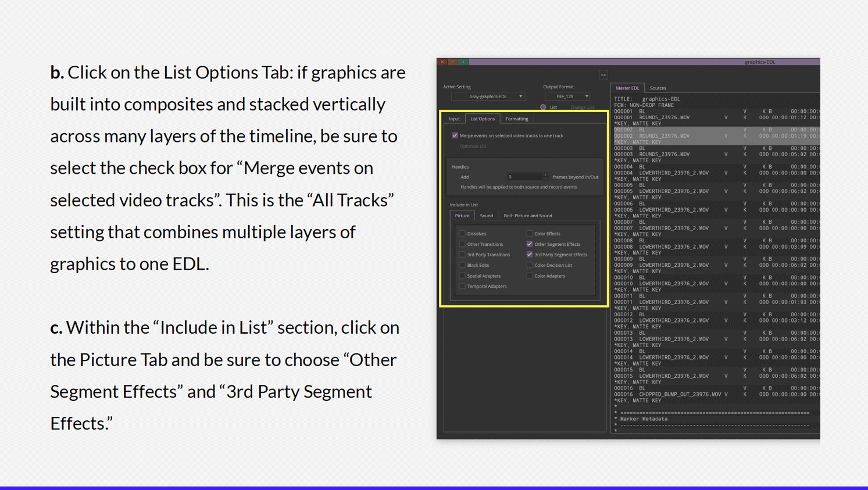Select highlighted event 000002 ROUNDS_23976.MOV row
The height and width of the screenshot is (490, 868).
tap(717, 136)
